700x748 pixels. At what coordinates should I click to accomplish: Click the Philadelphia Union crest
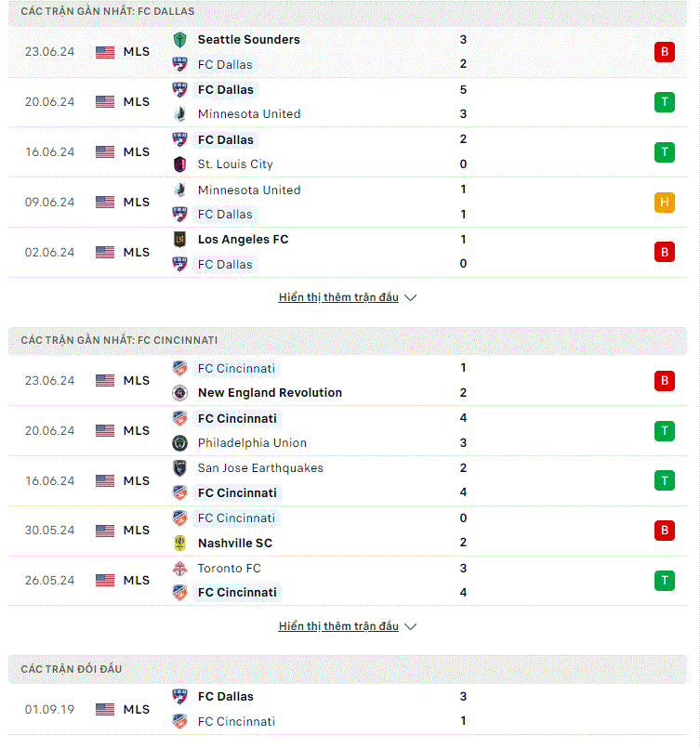pos(180,443)
